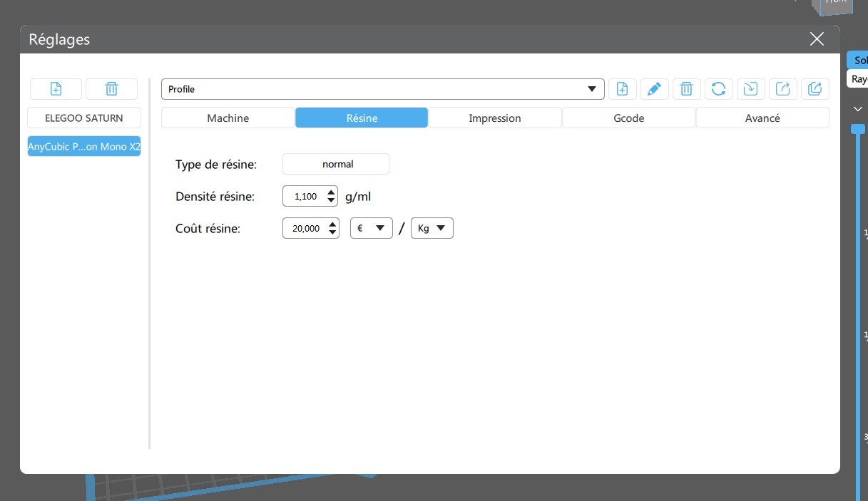This screenshot has height=501, width=868.
Task: Export all profiles with stacked-box arrow icon
Action: pyautogui.click(x=815, y=89)
